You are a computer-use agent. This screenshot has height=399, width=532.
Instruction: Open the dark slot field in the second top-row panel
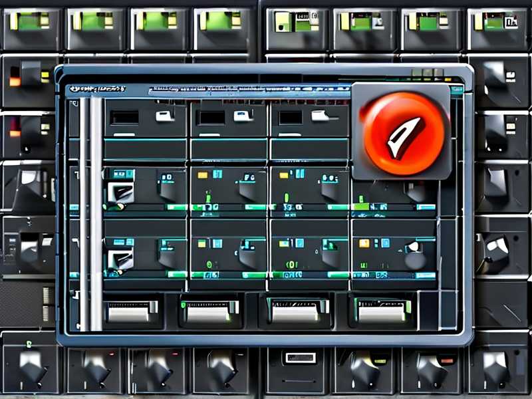pos(211,118)
